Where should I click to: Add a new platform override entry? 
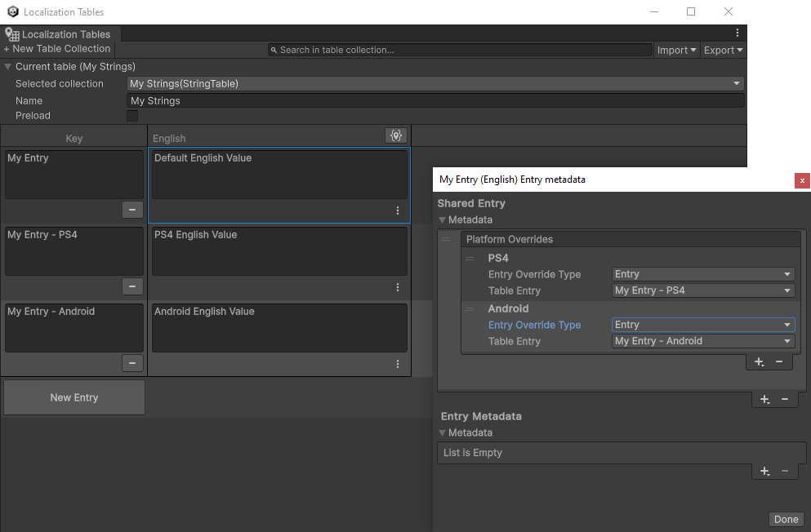pyautogui.click(x=759, y=361)
